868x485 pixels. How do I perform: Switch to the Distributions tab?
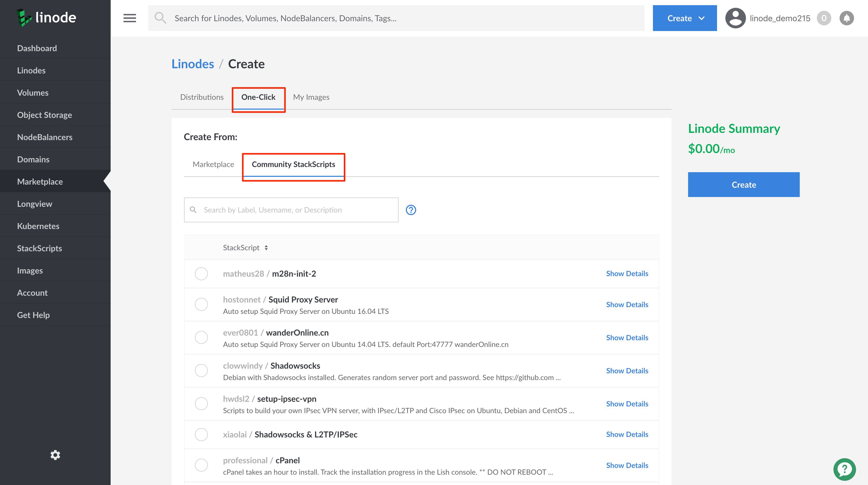click(x=202, y=97)
